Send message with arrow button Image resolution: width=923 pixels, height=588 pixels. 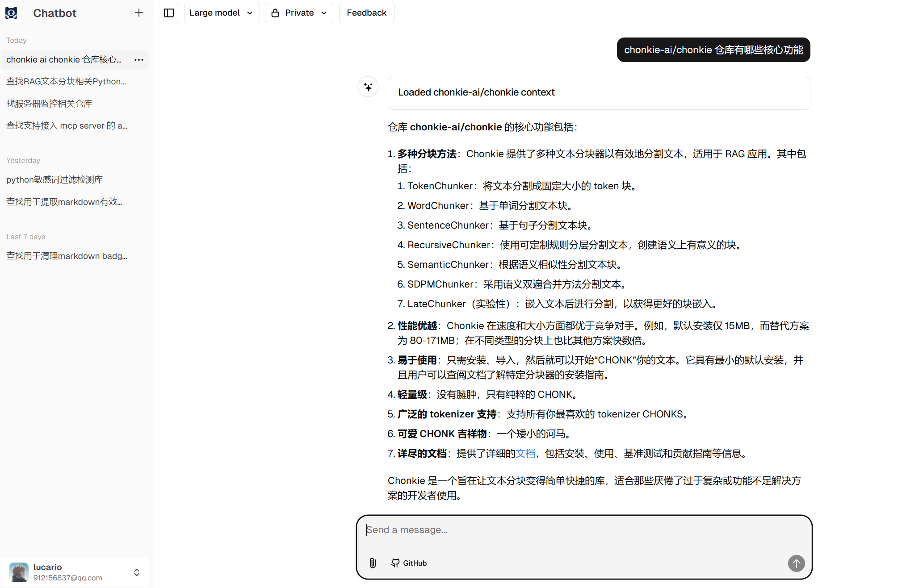(x=796, y=563)
